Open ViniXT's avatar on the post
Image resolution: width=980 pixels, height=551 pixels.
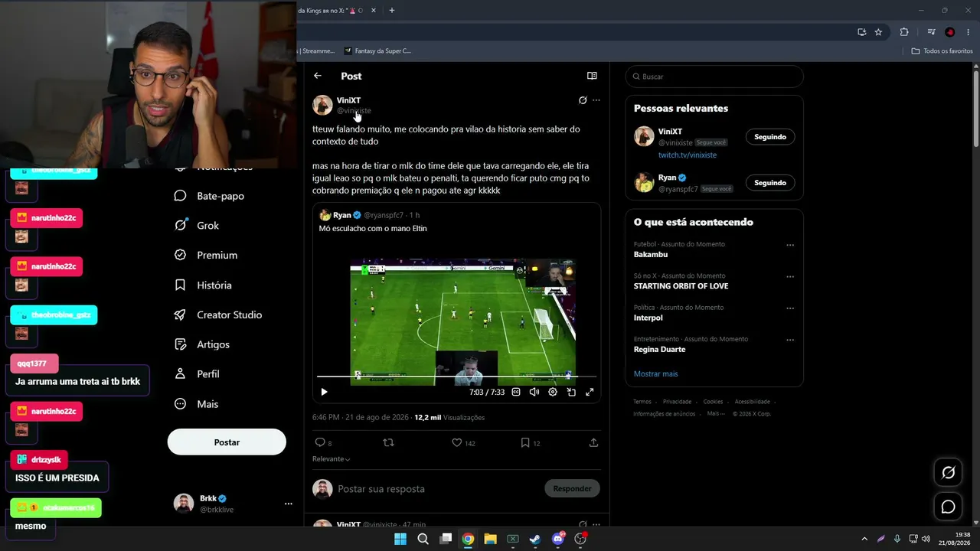[322, 105]
